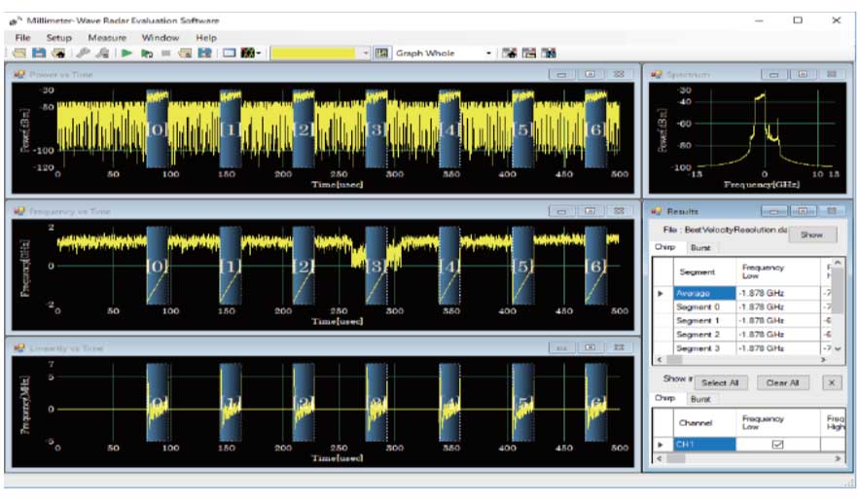Click the right scroll arrow under Segment table
860x504 pixels.
823,360
